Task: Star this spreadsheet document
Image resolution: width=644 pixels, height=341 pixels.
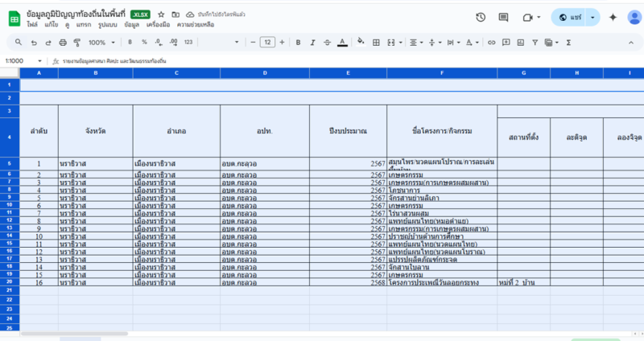Action: pyautogui.click(x=161, y=14)
